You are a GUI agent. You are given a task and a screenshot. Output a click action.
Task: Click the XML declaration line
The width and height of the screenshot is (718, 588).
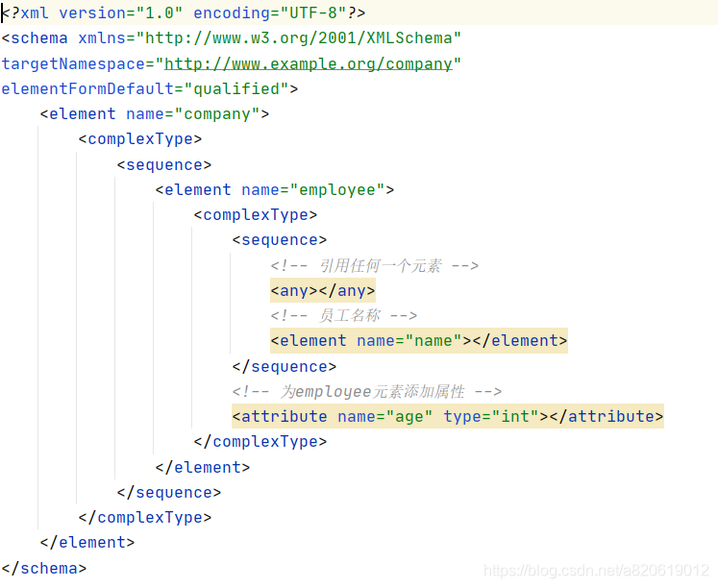point(184,12)
